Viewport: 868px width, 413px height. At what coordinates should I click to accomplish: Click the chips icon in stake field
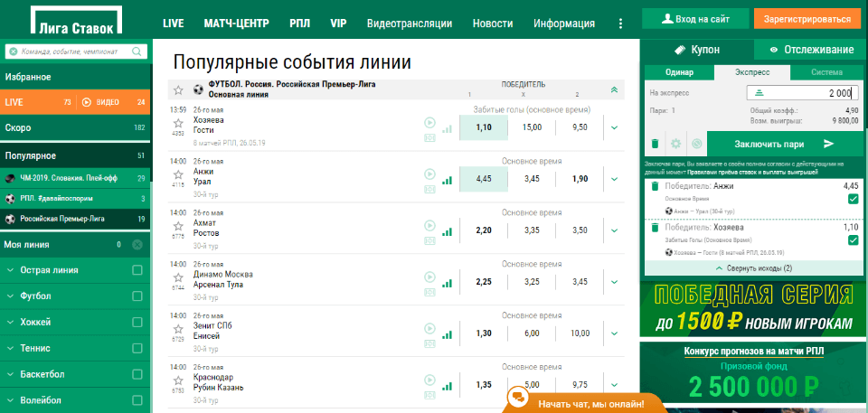[x=759, y=93]
